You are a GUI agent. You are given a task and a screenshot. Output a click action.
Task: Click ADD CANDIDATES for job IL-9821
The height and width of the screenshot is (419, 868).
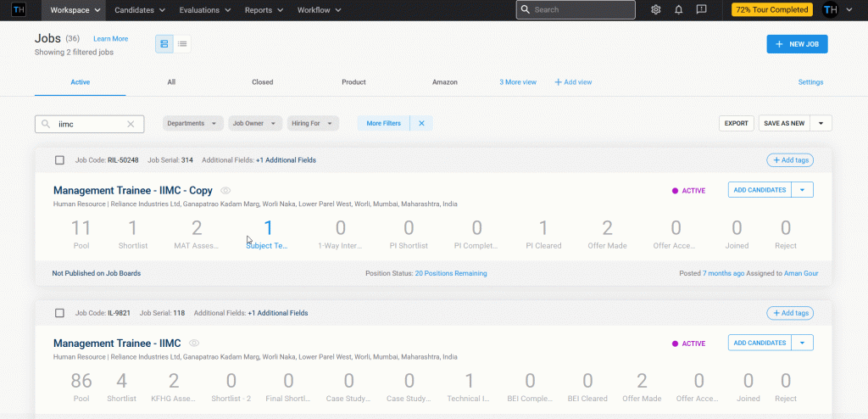click(x=759, y=343)
